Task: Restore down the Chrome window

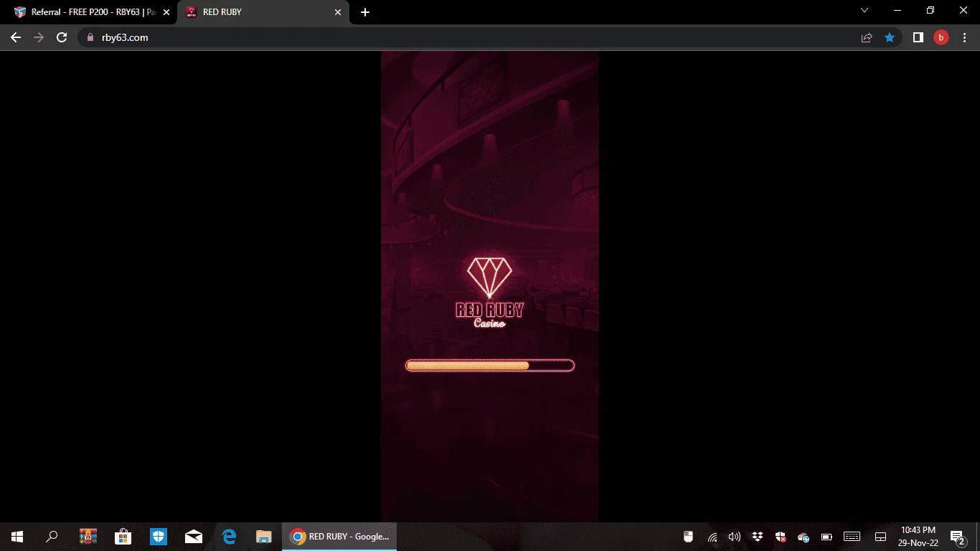Action: tap(930, 11)
